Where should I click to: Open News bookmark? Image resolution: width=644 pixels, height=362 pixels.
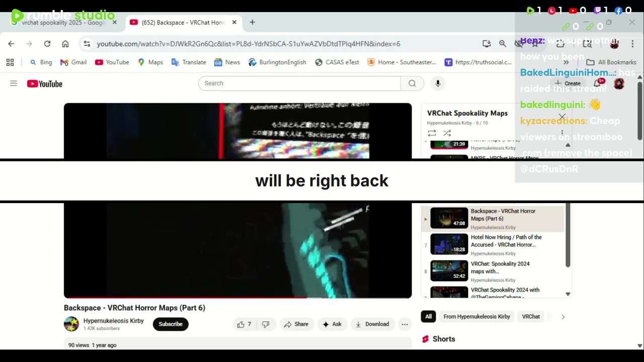point(227,62)
